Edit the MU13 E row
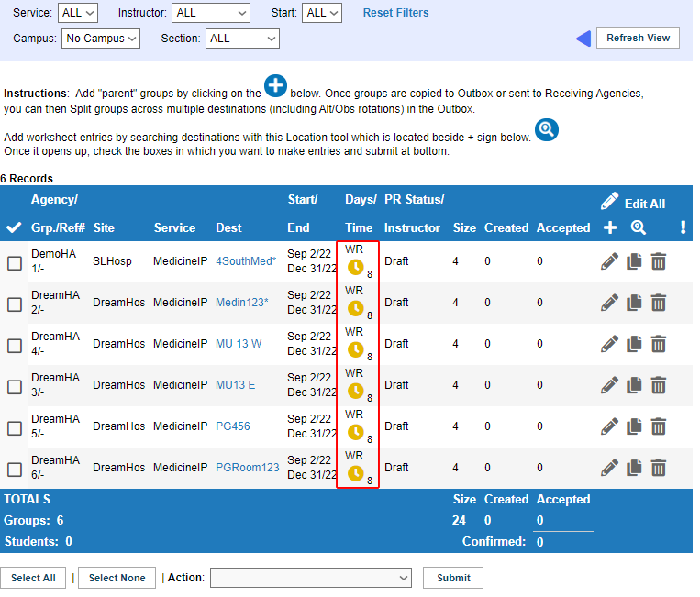 pyautogui.click(x=609, y=385)
